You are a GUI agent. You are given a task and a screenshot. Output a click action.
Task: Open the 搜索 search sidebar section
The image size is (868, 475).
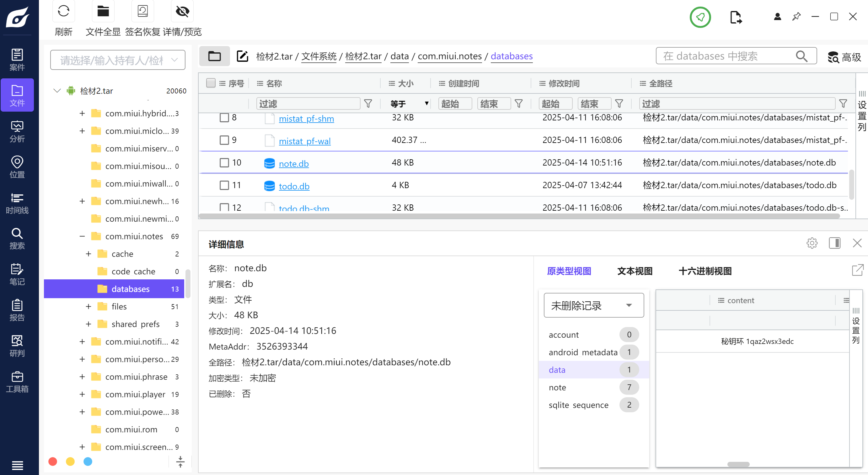(17, 238)
